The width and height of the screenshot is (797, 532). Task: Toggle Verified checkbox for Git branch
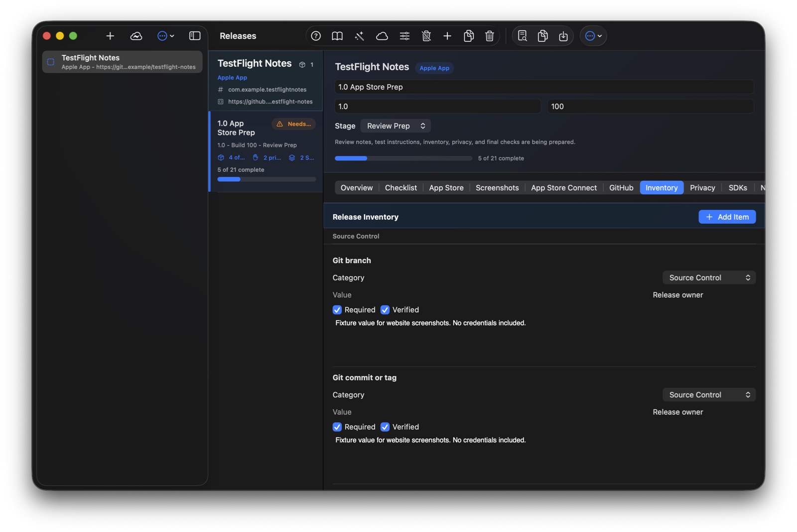385,310
